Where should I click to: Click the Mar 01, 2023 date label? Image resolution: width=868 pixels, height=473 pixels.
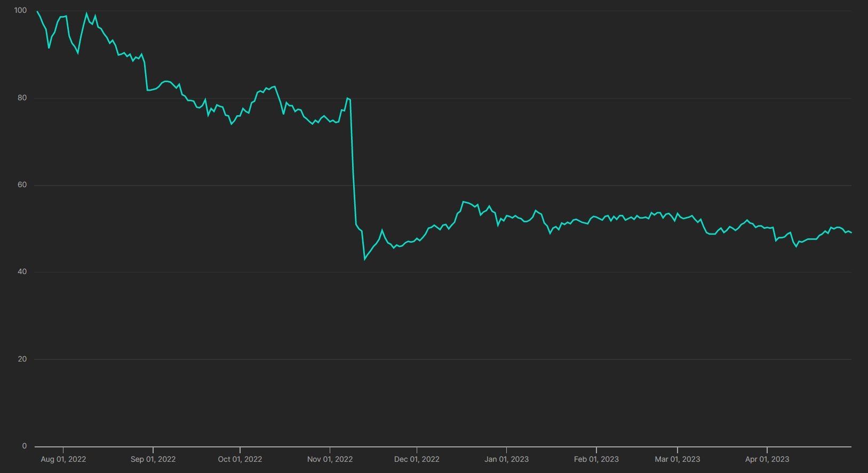(x=678, y=459)
